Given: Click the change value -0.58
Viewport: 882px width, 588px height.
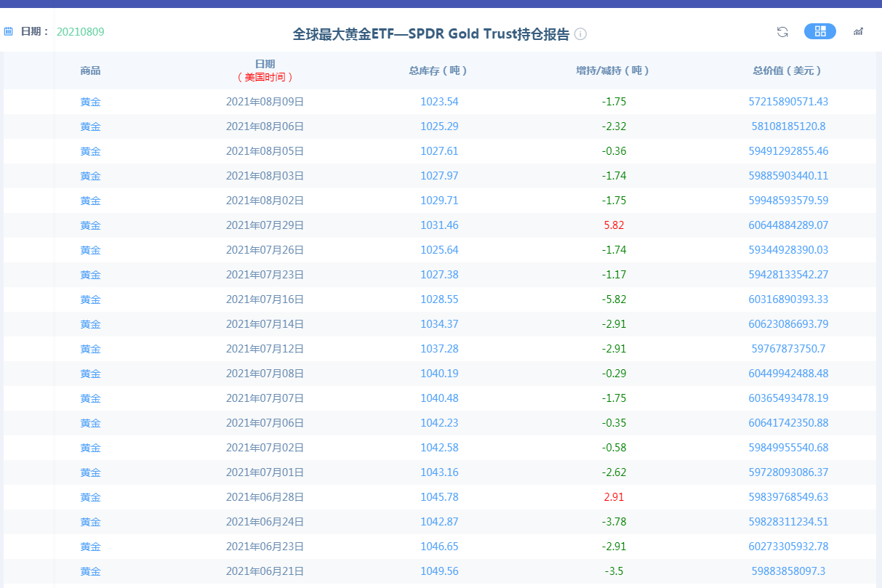Looking at the screenshot, I should [614, 448].
